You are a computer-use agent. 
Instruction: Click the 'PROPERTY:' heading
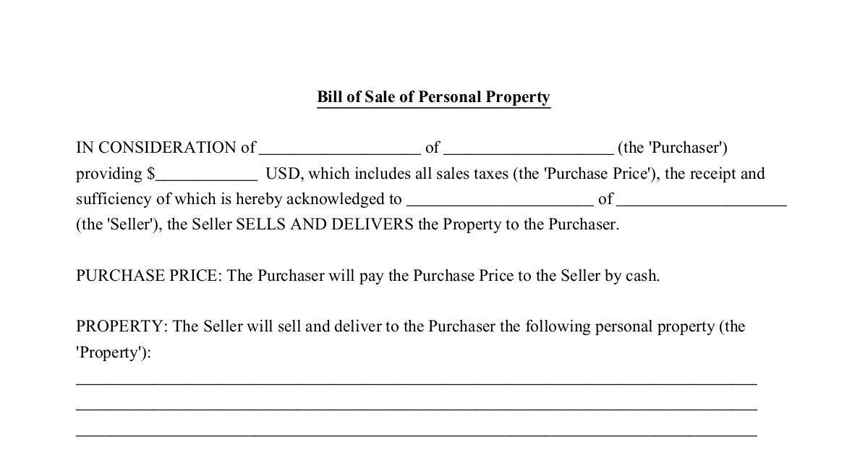pos(122,326)
